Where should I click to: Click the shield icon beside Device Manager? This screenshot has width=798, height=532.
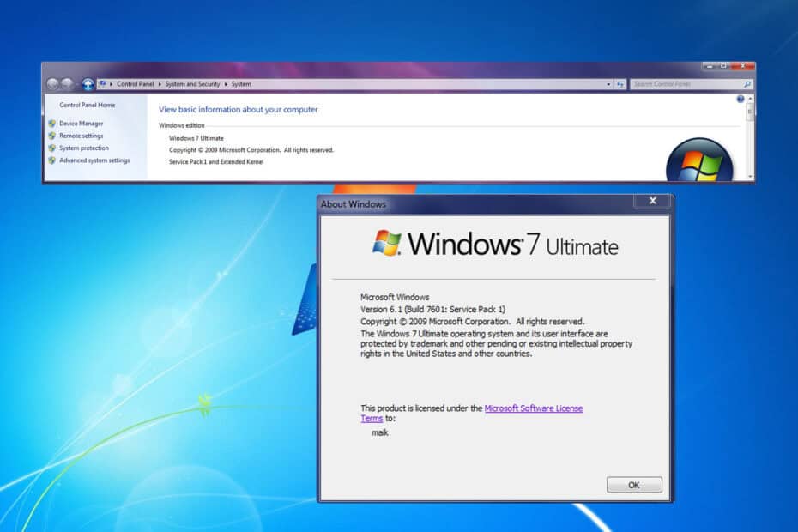pos(51,124)
